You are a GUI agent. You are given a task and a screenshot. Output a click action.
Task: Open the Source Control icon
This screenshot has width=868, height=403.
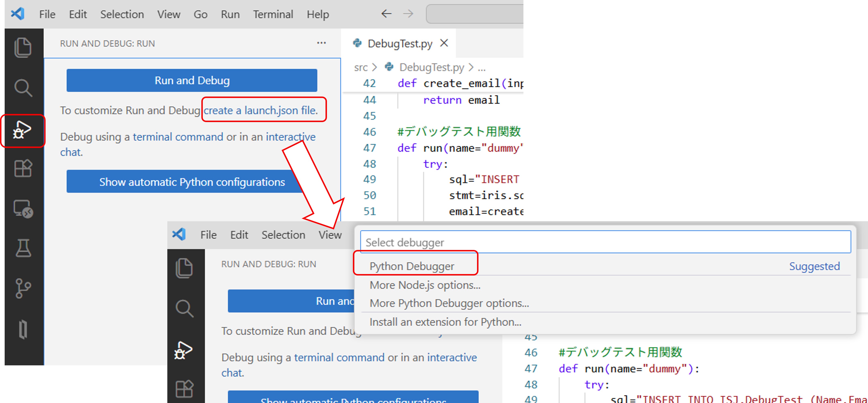[23, 288]
